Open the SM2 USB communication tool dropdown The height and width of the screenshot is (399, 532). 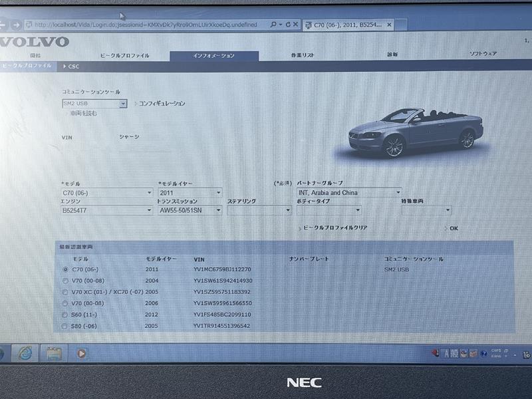point(94,104)
